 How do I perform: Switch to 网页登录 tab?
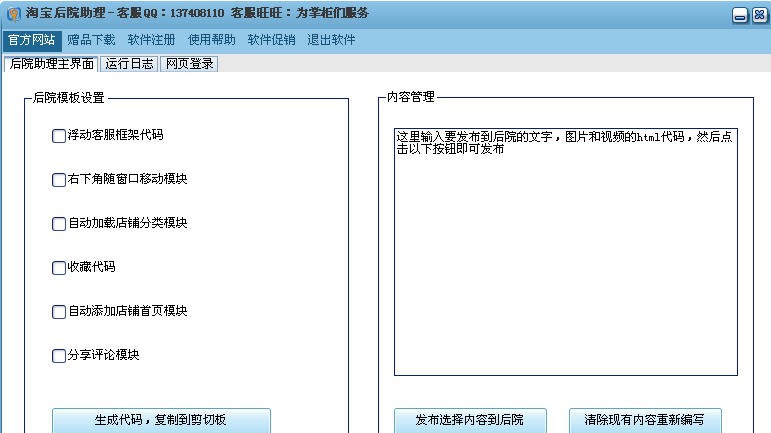[189, 64]
